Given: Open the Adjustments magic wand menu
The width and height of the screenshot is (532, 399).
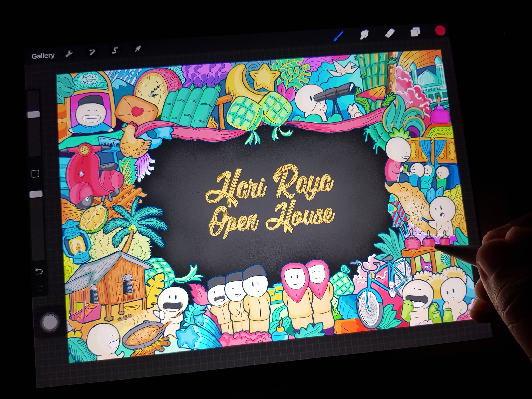Looking at the screenshot, I should point(92,52).
